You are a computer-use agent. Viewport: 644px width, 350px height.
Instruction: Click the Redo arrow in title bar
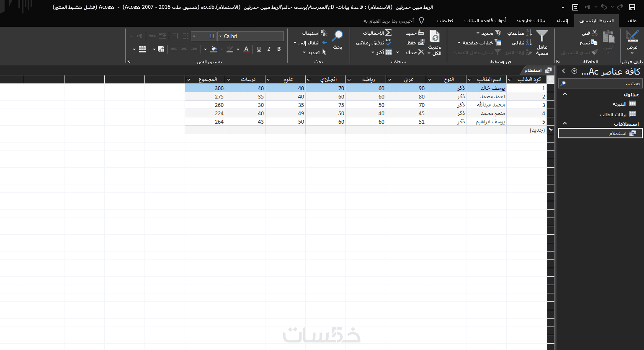pos(620,7)
